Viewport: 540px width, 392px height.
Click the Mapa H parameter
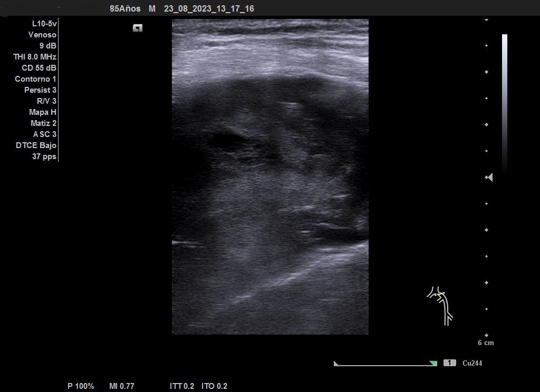point(43,112)
